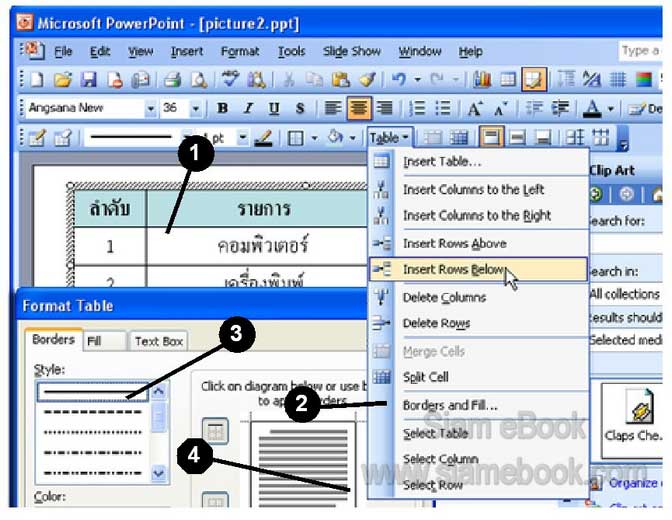672x520 pixels.
Task: Click the Save disk icon
Action: tap(89, 80)
